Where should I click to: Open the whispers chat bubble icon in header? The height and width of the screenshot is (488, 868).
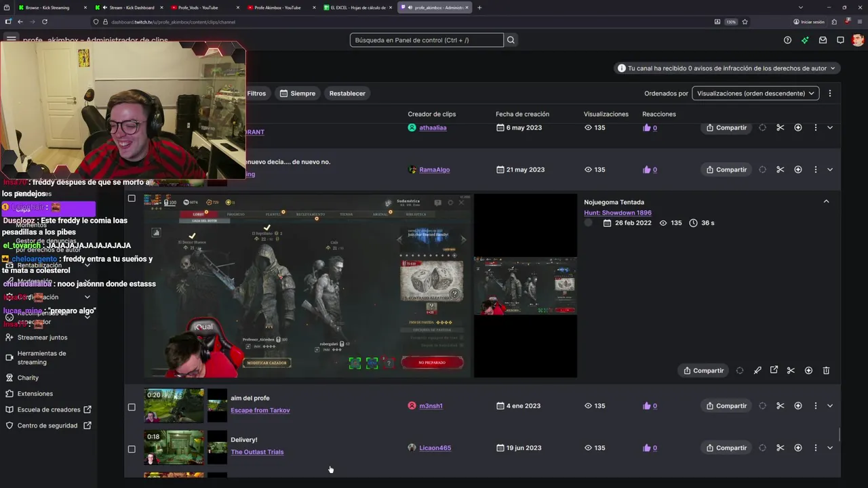pos(840,40)
